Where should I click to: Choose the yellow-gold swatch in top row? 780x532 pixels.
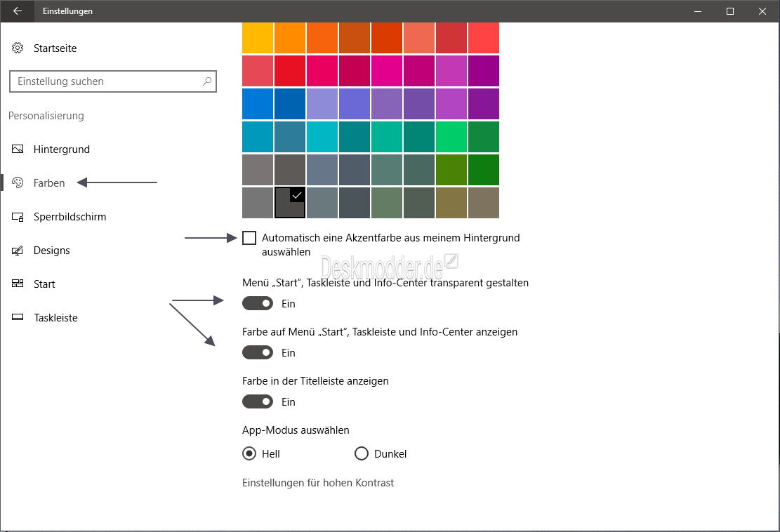coord(258,38)
